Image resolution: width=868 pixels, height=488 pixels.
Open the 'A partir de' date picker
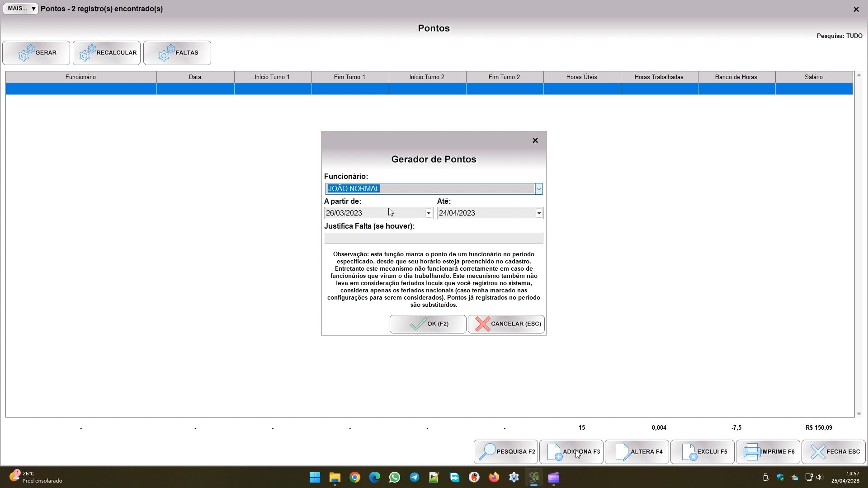428,213
